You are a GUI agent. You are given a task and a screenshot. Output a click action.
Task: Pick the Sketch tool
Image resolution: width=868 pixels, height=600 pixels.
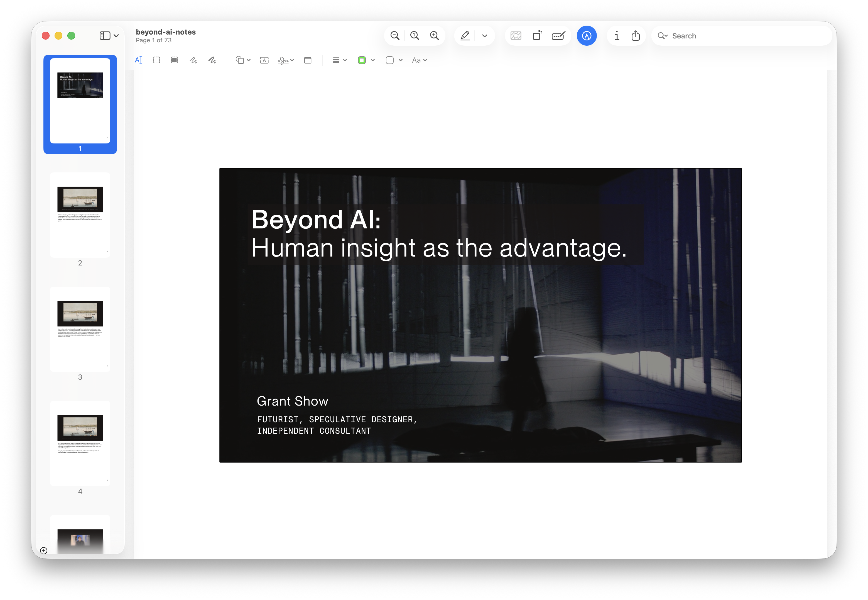[x=193, y=60]
